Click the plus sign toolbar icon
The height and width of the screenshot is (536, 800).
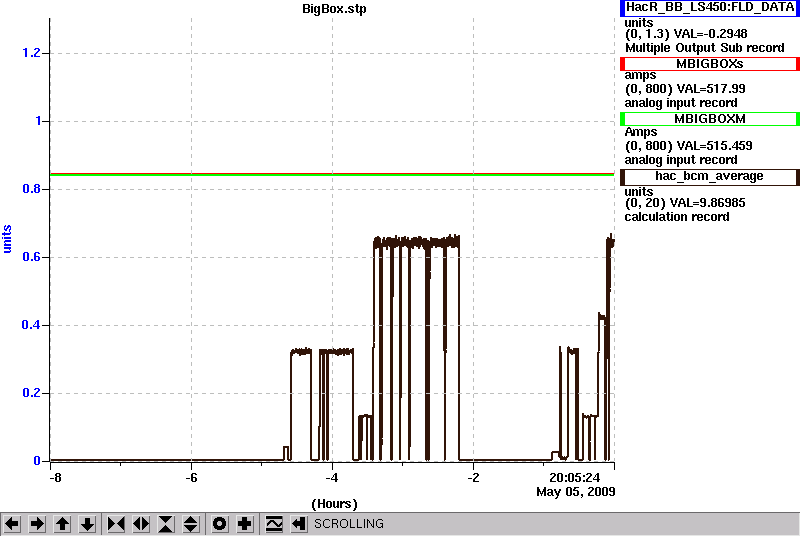click(245, 524)
